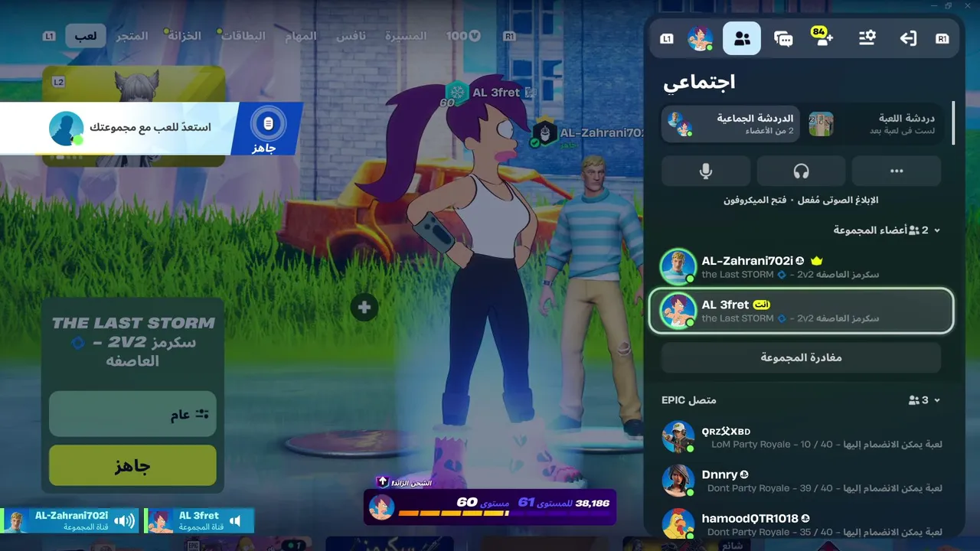Image resolution: width=980 pixels, height=551 pixels.
Task: Open the THE LAST STORM game mode selector
Action: coord(132,341)
